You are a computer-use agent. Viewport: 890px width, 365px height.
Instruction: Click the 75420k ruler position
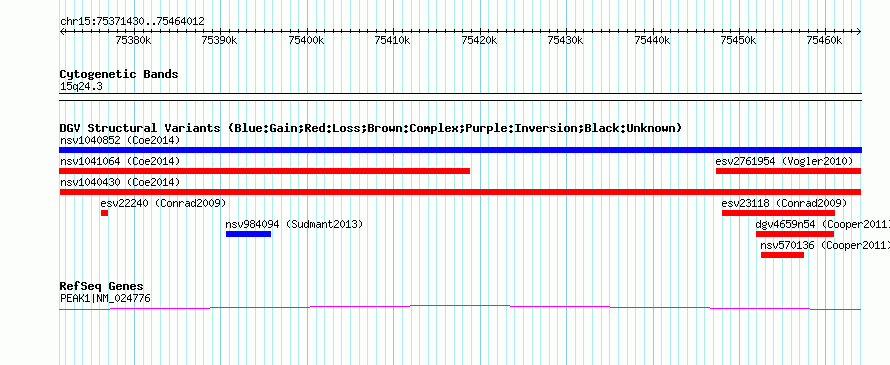point(480,40)
